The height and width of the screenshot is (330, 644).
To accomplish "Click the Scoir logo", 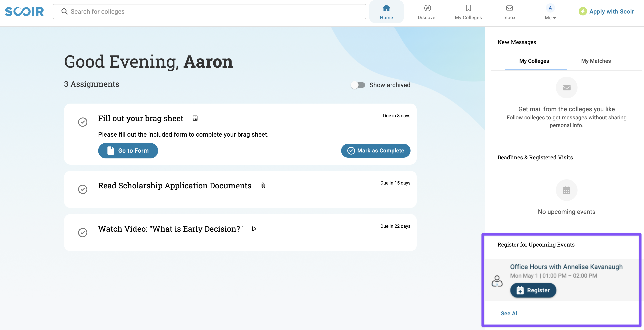I will point(24,12).
